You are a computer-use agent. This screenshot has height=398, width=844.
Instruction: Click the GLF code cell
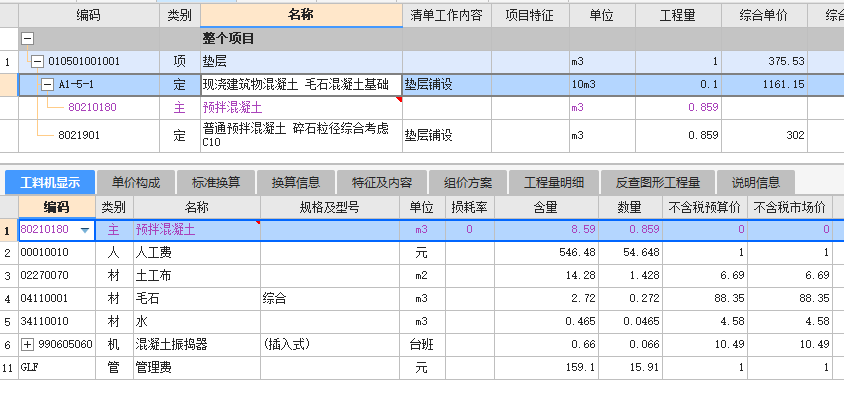coord(57,368)
